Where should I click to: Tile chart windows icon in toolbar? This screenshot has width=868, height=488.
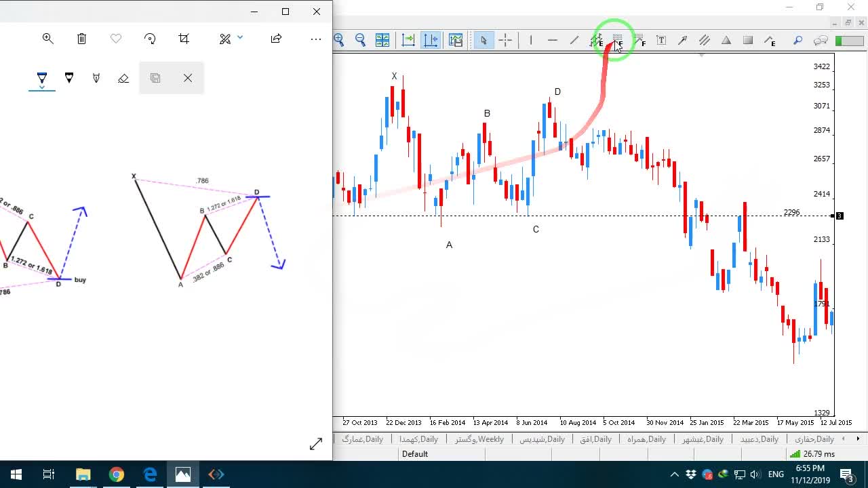(382, 40)
